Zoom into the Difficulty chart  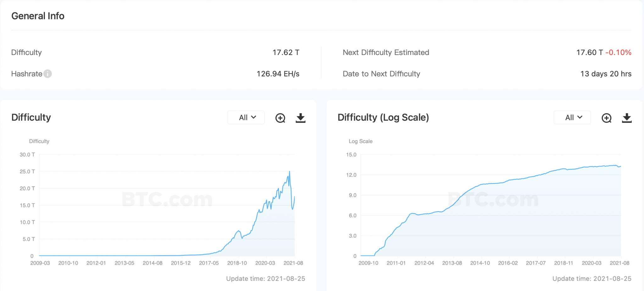pos(280,118)
